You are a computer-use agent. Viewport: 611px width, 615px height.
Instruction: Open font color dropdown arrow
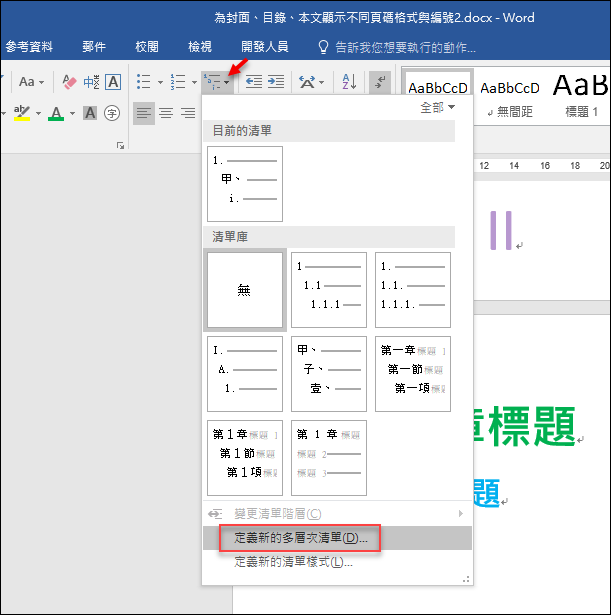[72, 113]
